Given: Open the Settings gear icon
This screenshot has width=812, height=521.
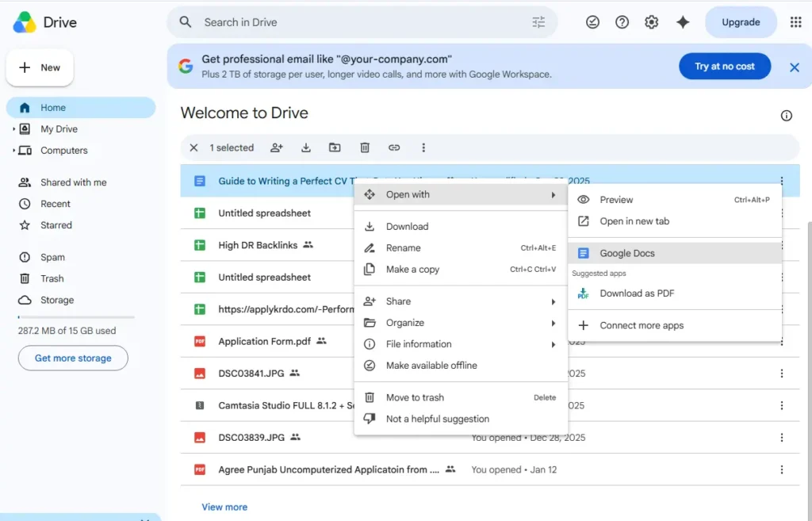Looking at the screenshot, I should tap(652, 22).
